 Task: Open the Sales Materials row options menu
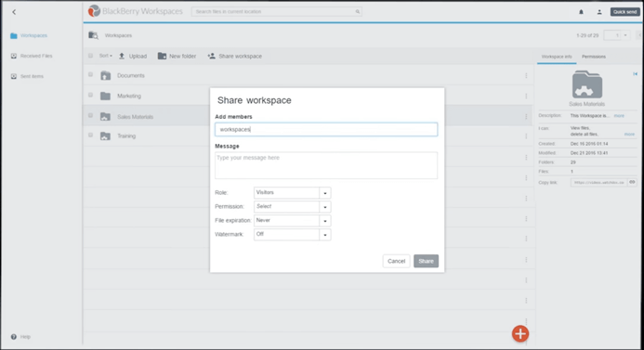click(x=526, y=117)
